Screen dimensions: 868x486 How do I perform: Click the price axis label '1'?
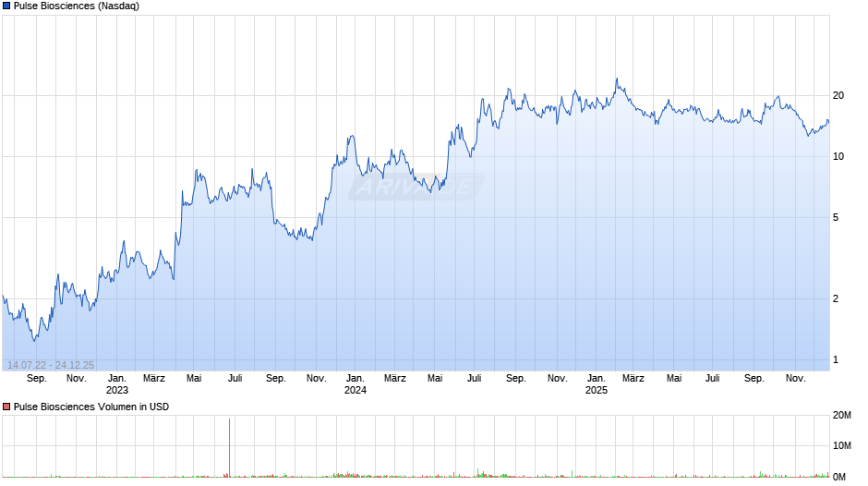pyautogui.click(x=836, y=359)
